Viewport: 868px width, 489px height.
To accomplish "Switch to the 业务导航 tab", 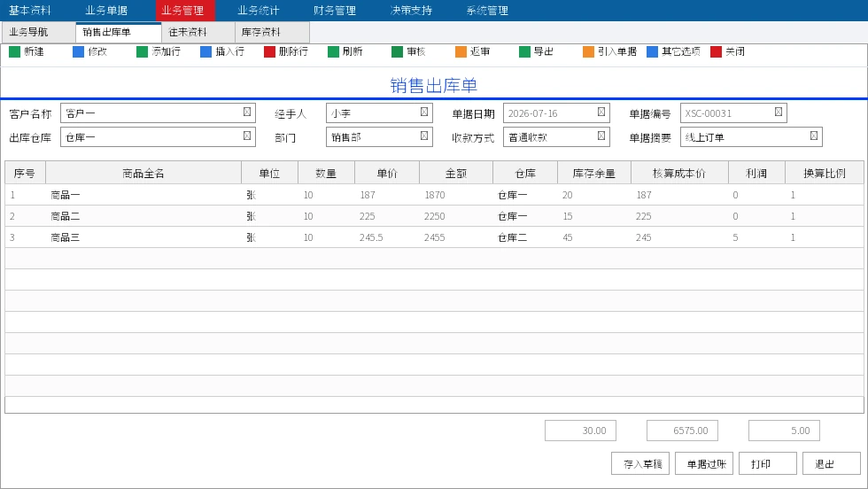I will coord(38,32).
